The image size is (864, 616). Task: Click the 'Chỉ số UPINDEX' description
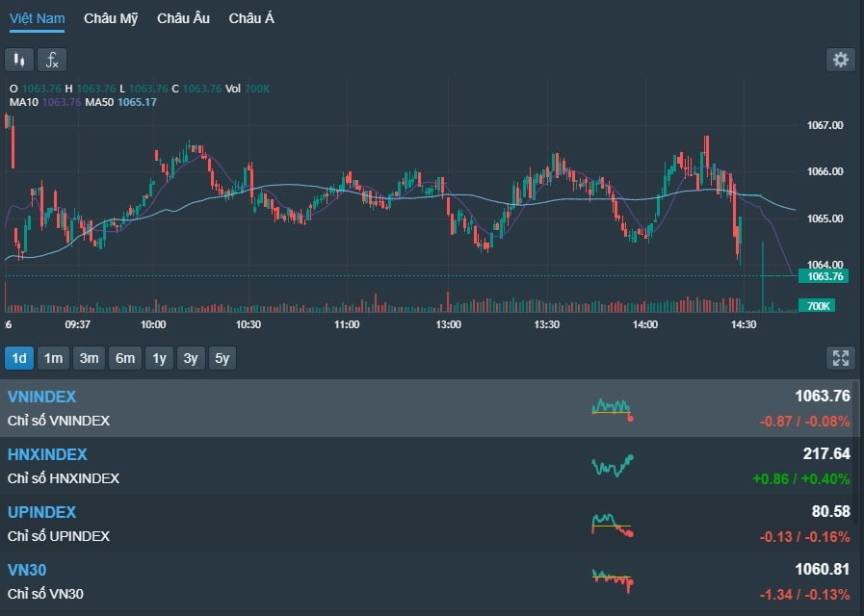click(59, 536)
